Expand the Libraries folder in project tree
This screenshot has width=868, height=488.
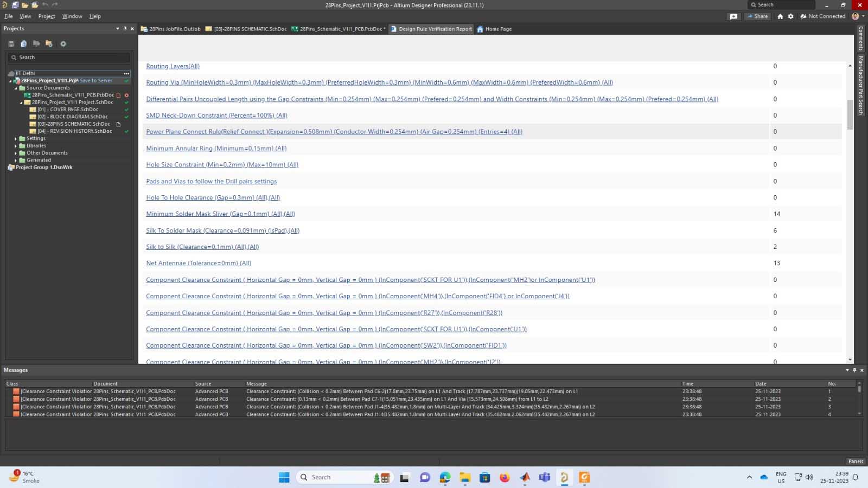[x=16, y=146]
